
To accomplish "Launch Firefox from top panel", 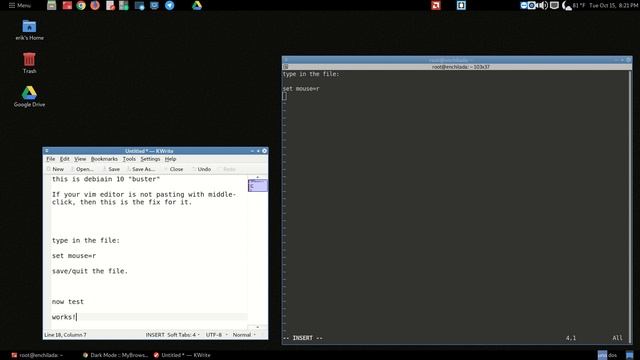I will 95,5.
